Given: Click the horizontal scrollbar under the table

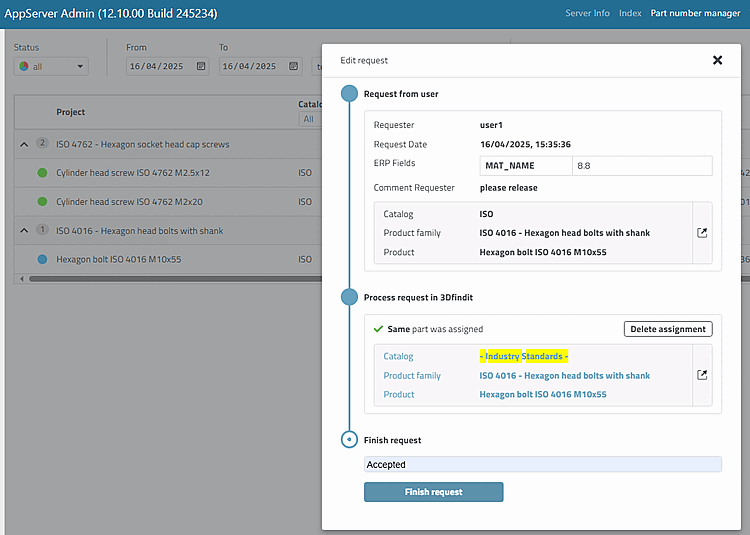Looking at the screenshot, I should (170, 278).
